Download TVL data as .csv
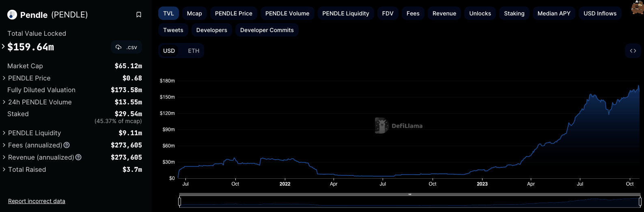 click(126, 47)
